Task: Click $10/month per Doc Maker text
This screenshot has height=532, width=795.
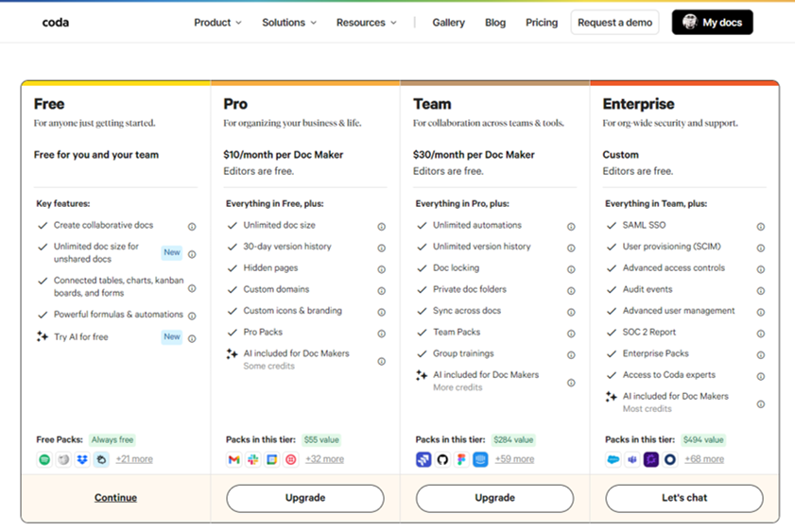Action: point(284,155)
